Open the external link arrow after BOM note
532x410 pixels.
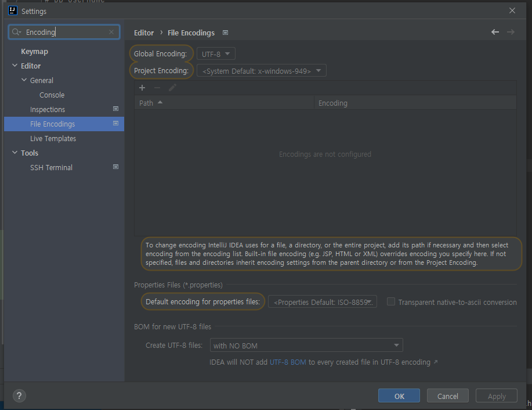(x=436, y=362)
